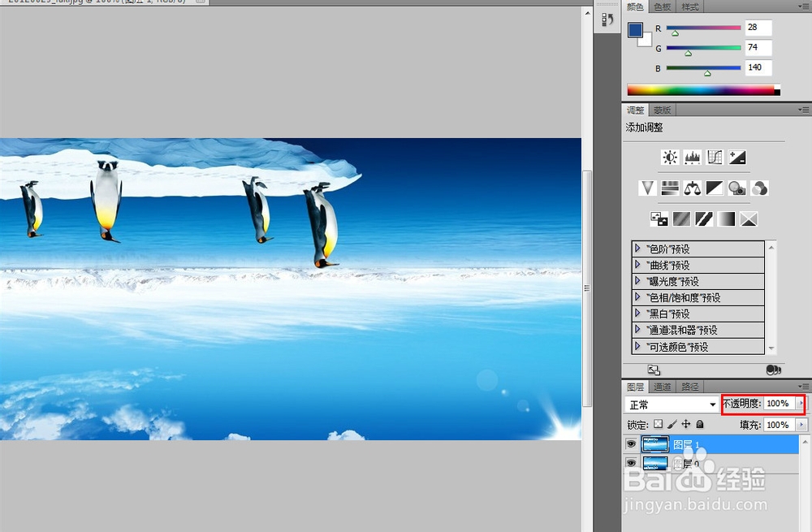Click the B color slider

[703, 67]
